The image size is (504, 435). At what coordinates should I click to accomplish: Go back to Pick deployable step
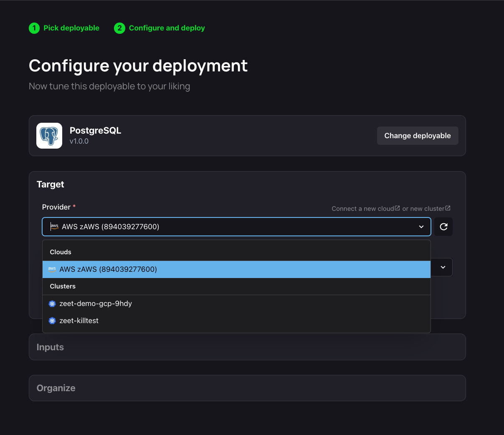point(71,28)
